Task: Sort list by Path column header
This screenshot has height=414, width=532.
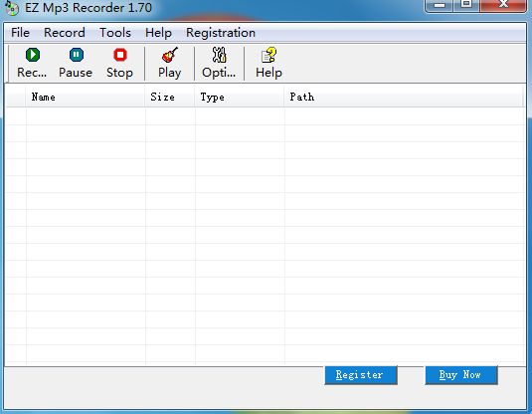Action: pyautogui.click(x=404, y=98)
